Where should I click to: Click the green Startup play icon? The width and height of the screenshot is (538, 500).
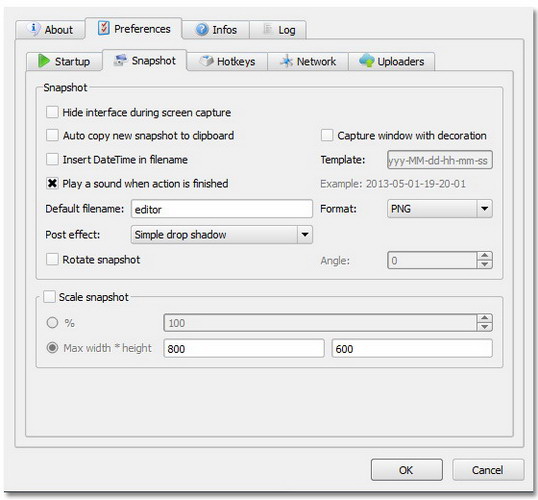tap(44, 61)
